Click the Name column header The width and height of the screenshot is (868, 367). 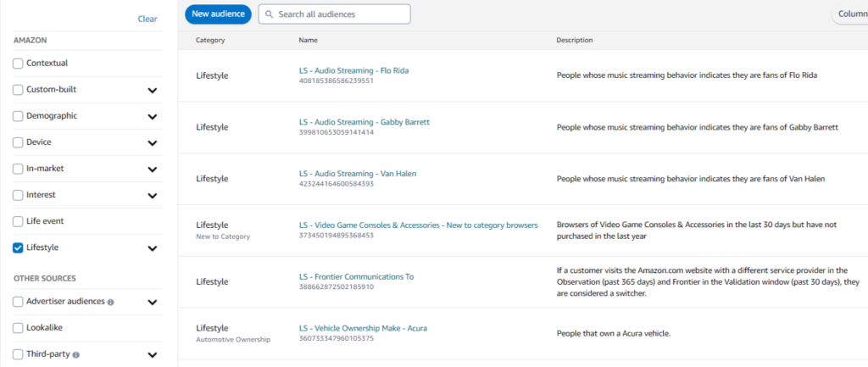coord(309,41)
